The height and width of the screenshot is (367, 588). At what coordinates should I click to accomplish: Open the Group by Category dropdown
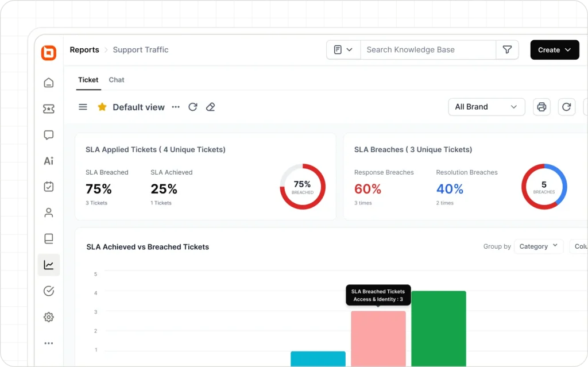click(539, 246)
